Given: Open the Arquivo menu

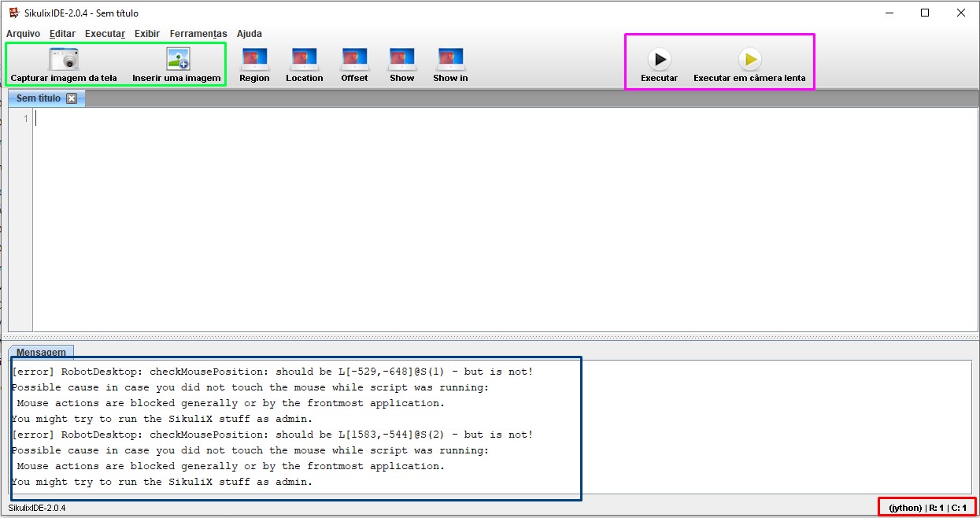Looking at the screenshot, I should pyautogui.click(x=23, y=34).
